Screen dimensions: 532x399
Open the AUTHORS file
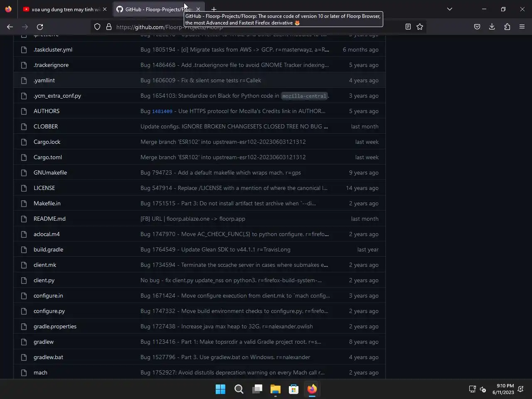tap(47, 111)
